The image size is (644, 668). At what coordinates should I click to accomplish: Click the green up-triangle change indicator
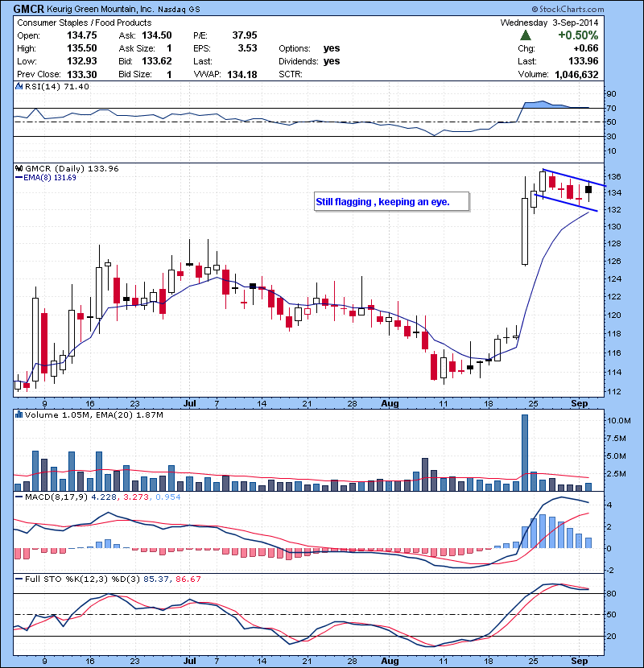[526, 35]
